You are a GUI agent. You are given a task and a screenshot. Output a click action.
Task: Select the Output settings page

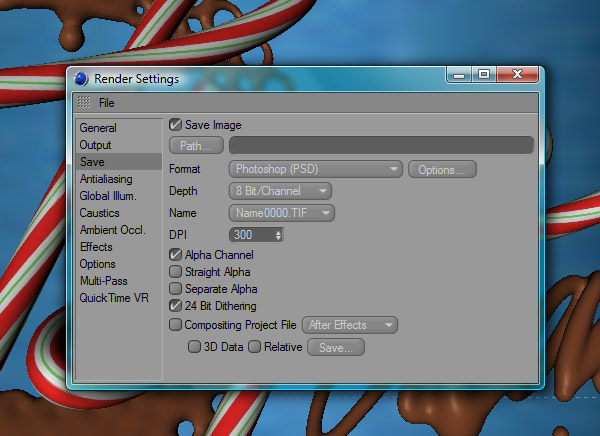[95, 145]
